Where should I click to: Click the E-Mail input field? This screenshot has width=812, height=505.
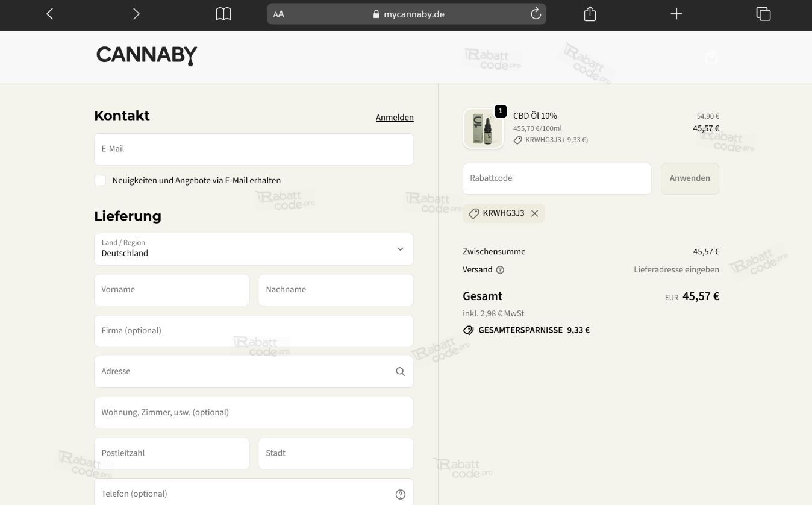click(254, 149)
